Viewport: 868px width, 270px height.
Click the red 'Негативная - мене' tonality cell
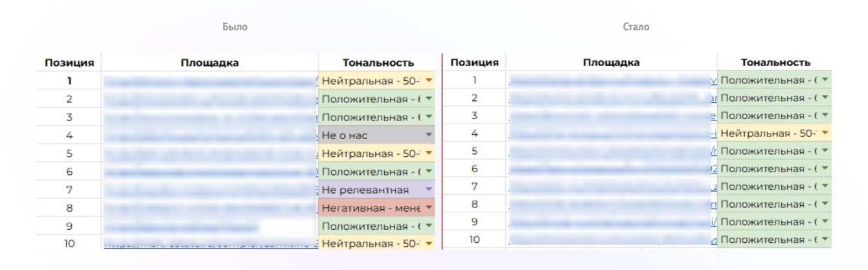point(376,208)
